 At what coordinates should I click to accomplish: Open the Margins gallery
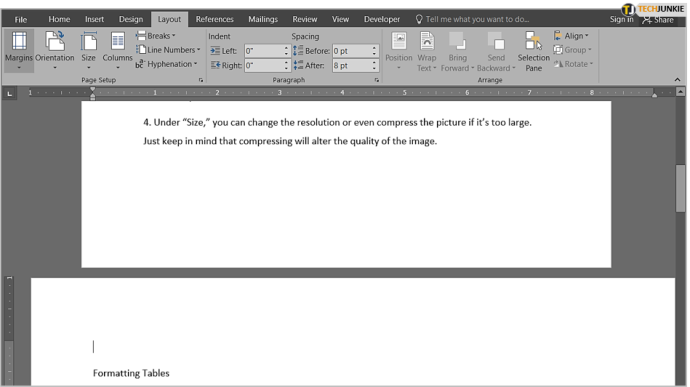point(18,51)
